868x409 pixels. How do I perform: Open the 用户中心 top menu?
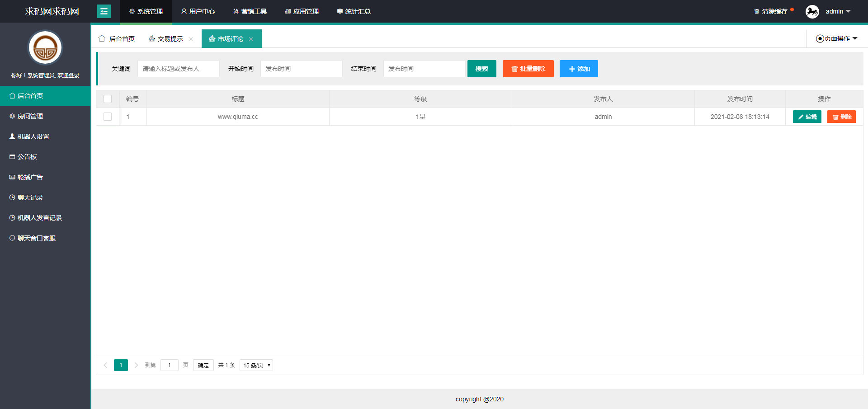pyautogui.click(x=198, y=11)
